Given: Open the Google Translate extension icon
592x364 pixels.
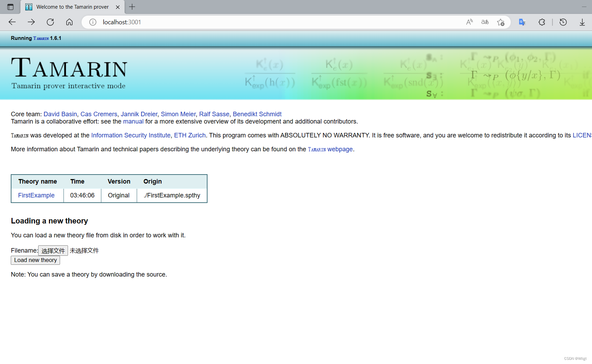Looking at the screenshot, I should point(522,22).
